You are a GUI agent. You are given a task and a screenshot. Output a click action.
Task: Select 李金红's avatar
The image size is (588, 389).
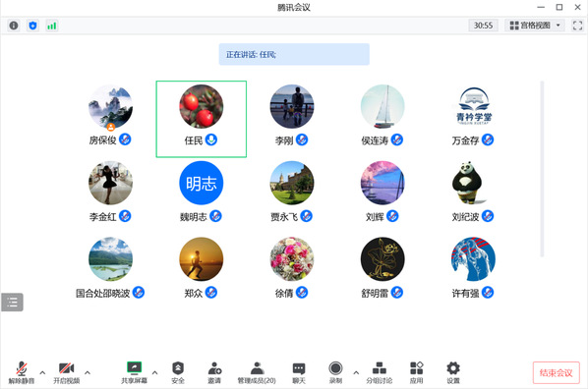tap(110, 183)
